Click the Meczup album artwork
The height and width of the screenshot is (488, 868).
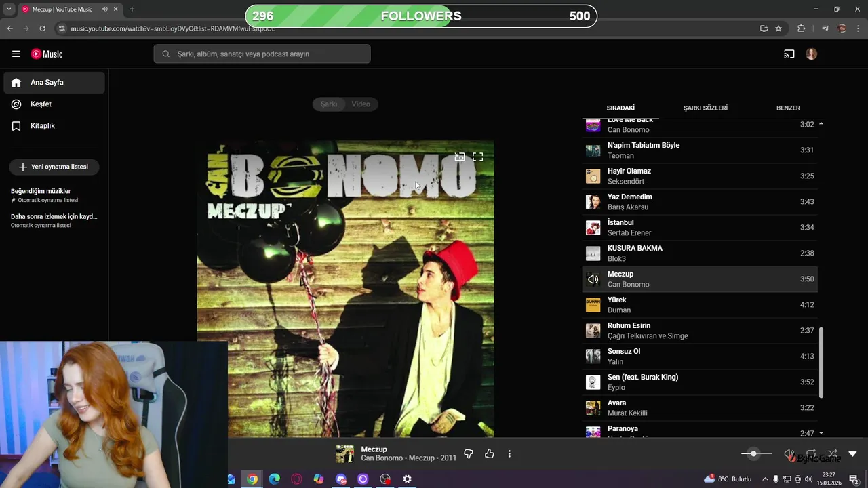345,289
